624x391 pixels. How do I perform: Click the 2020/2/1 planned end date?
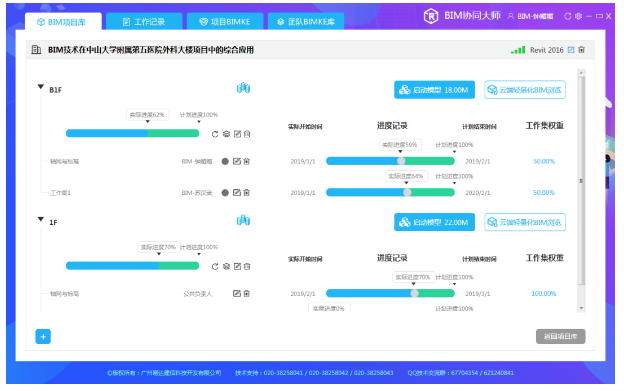(478, 193)
